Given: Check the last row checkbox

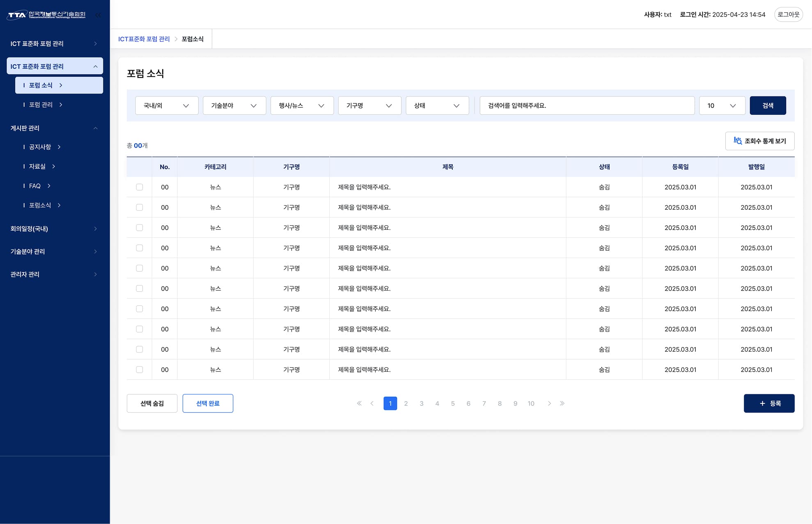Looking at the screenshot, I should (x=140, y=370).
